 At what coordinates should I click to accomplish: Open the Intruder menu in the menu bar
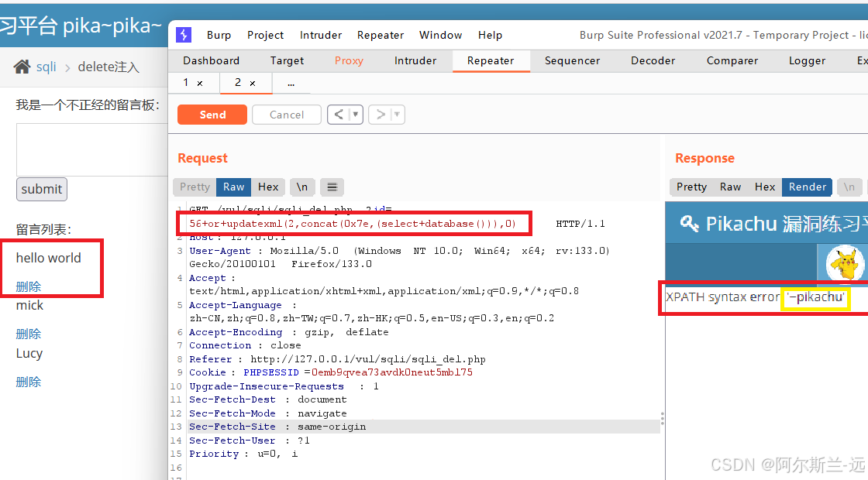pyautogui.click(x=320, y=35)
